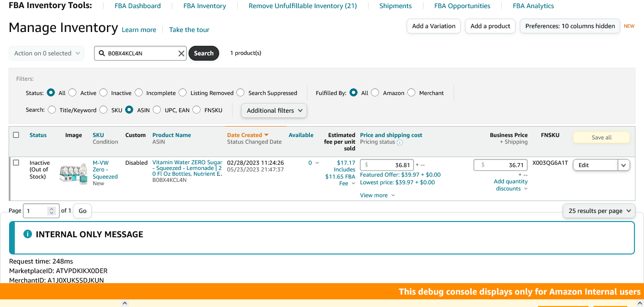Expand Add quantity discounts

(511, 185)
